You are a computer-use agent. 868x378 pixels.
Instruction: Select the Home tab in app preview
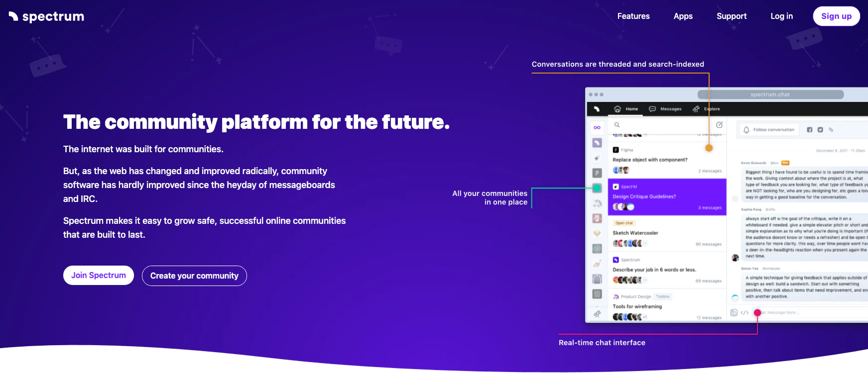(626, 109)
